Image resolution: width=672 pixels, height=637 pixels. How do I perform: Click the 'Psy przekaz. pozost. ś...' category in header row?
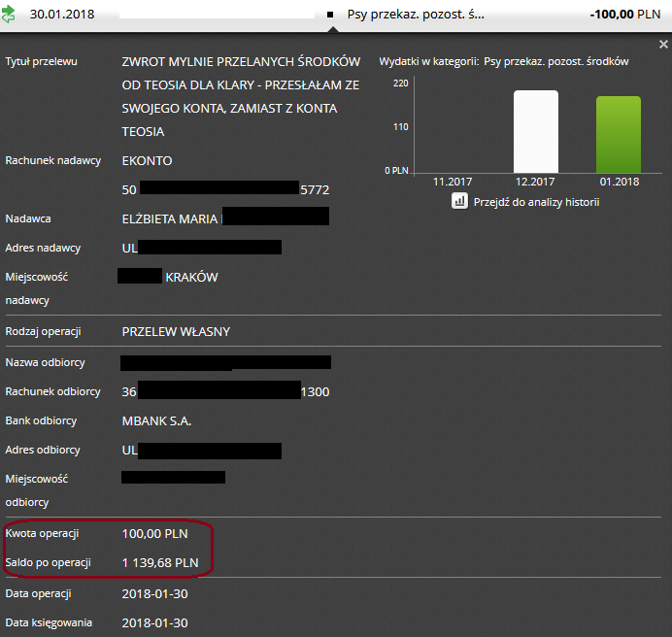(415, 16)
